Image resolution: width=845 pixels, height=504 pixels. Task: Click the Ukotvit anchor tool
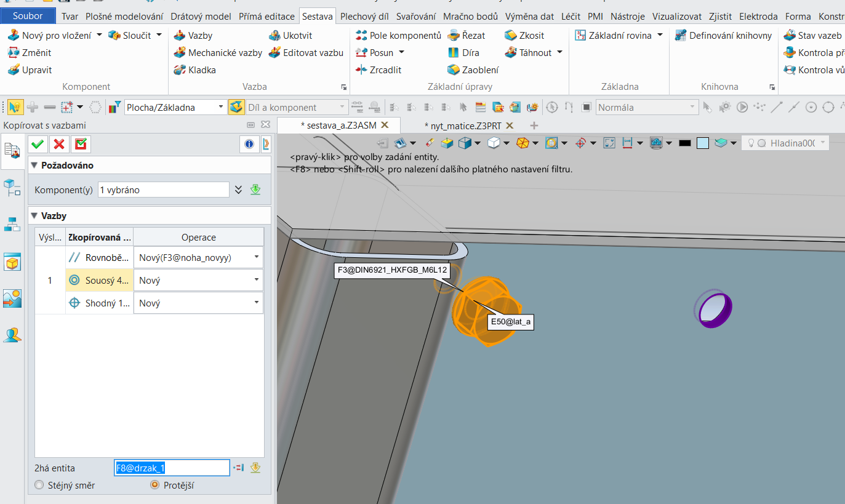[290, 36]
